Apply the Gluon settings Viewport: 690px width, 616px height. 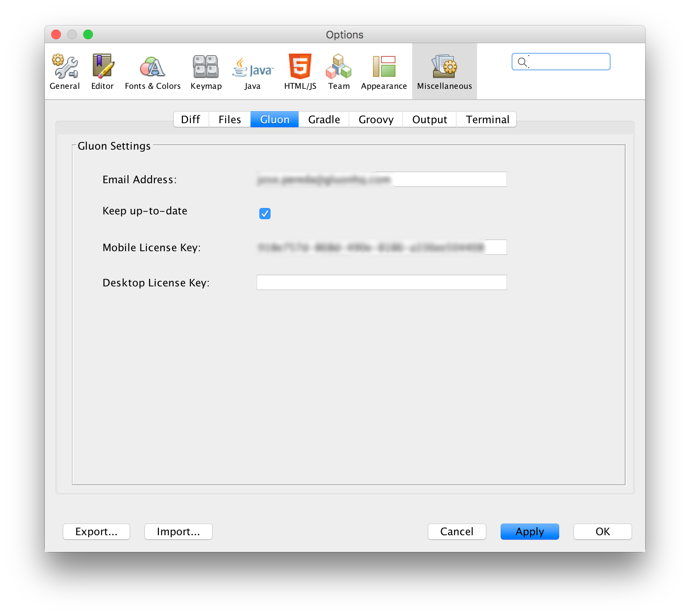pyautogui.click(x=530, y=532)
